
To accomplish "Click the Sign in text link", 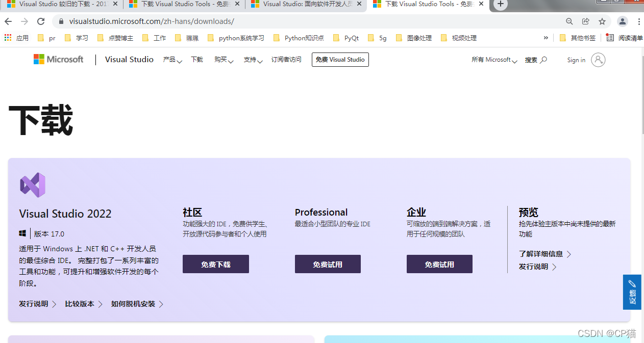I will (576, 60).
